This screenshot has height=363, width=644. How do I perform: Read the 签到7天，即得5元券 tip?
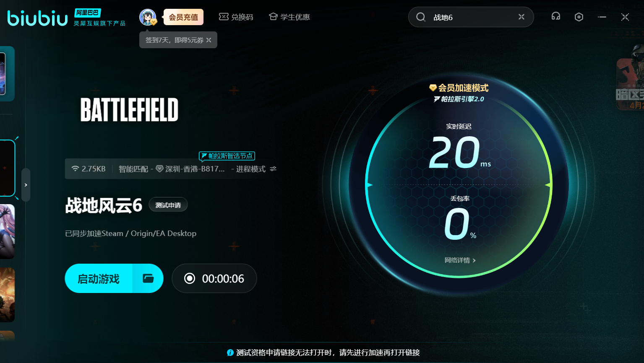[175, 40]
